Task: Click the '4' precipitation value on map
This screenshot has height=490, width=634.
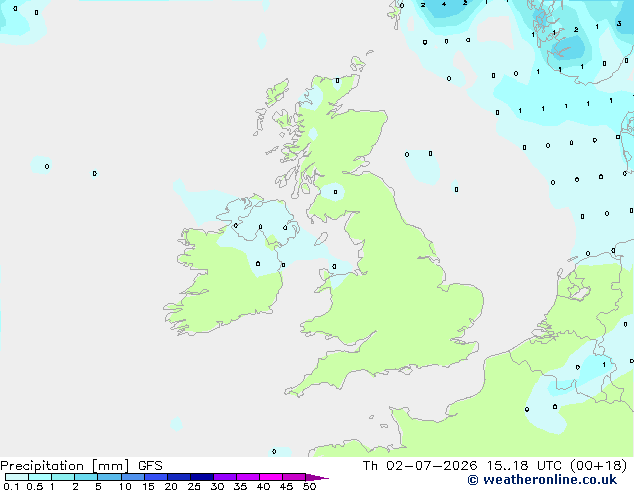Action: [444, 4]
